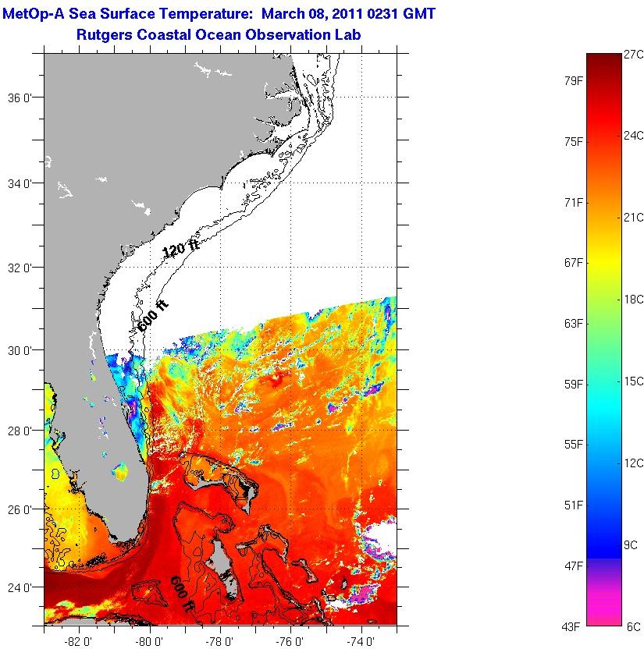Click the 63F label on the color scale
644x649 pixels.
pos(574,323)
